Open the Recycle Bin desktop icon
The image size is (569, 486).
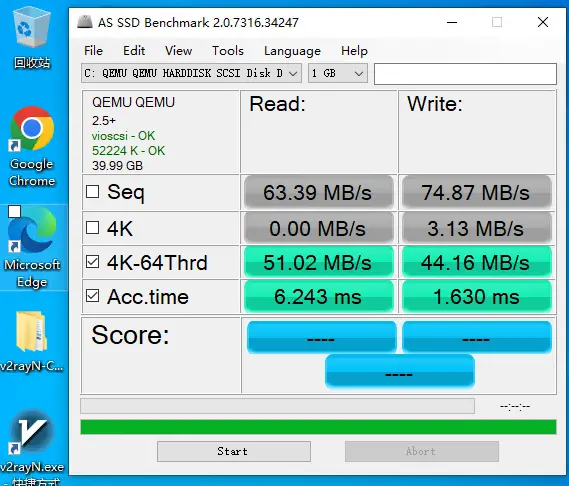pos(32,38)
